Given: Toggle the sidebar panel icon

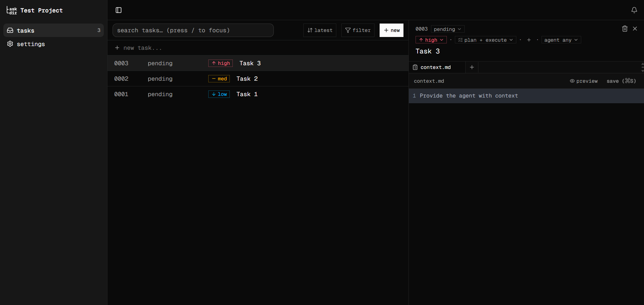Looking at the screenshot, I should pos(119,10).
